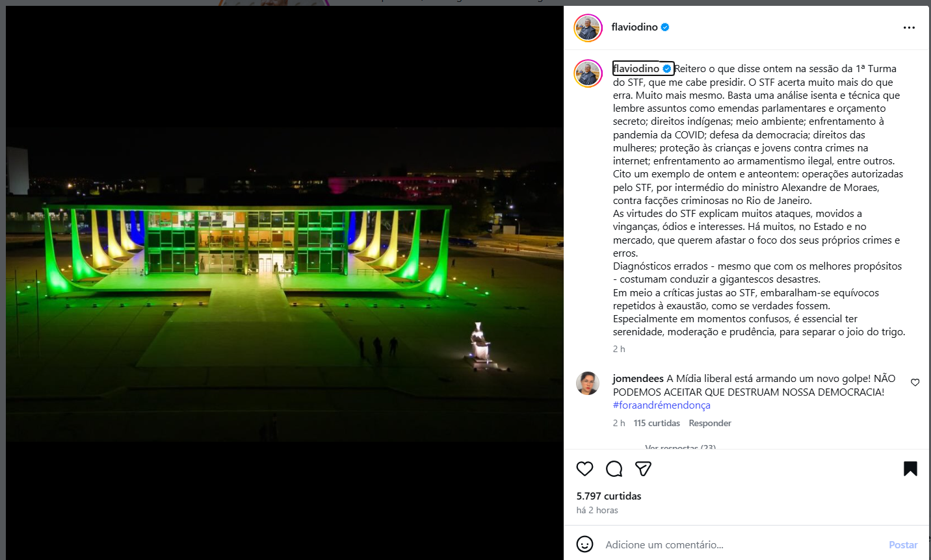Image resolution: width=931 pixels, height=560 pixels.
Task: Open comments using the speech bubble icon
Action: [614, 468]
